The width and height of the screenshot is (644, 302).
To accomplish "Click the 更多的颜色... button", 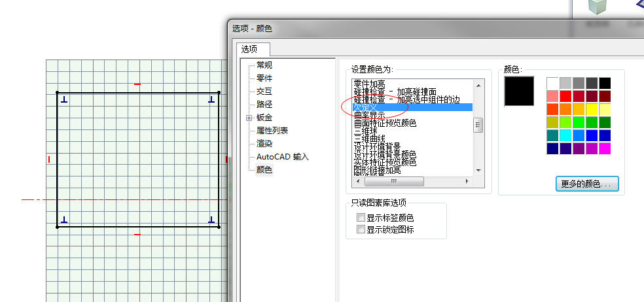I will 587,184.
